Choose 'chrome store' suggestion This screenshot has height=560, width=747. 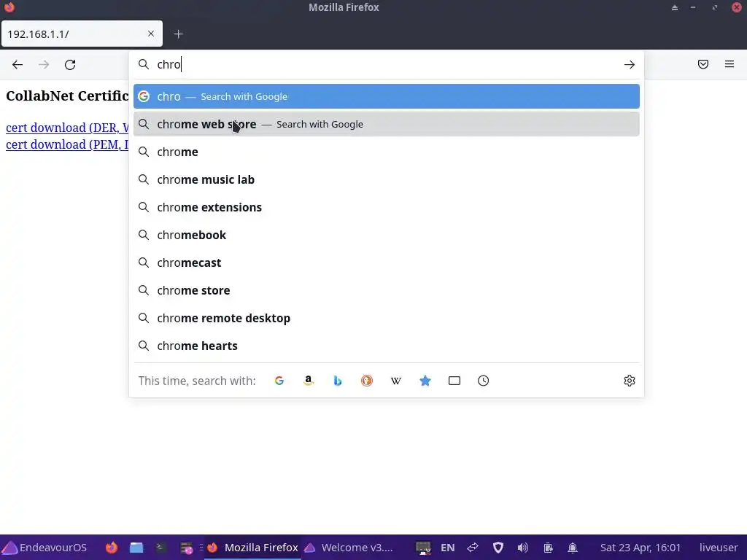tap(387, 290)
